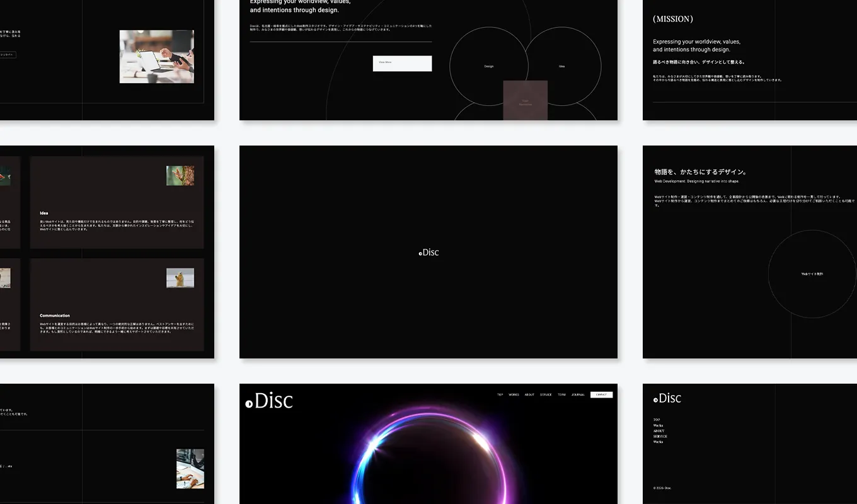Click the CONTACT button in the header

pyautogui.click(x=602, y=394)
